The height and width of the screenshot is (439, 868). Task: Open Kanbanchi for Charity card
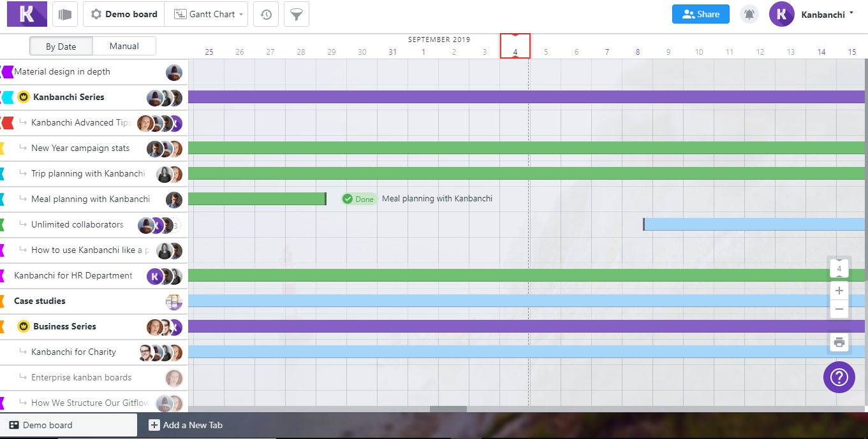coord(73,352)
